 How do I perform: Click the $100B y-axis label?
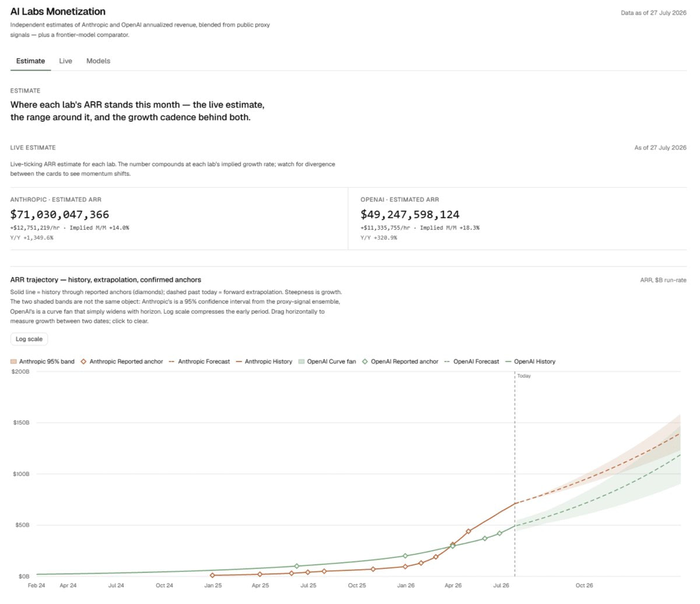point(22,474)
